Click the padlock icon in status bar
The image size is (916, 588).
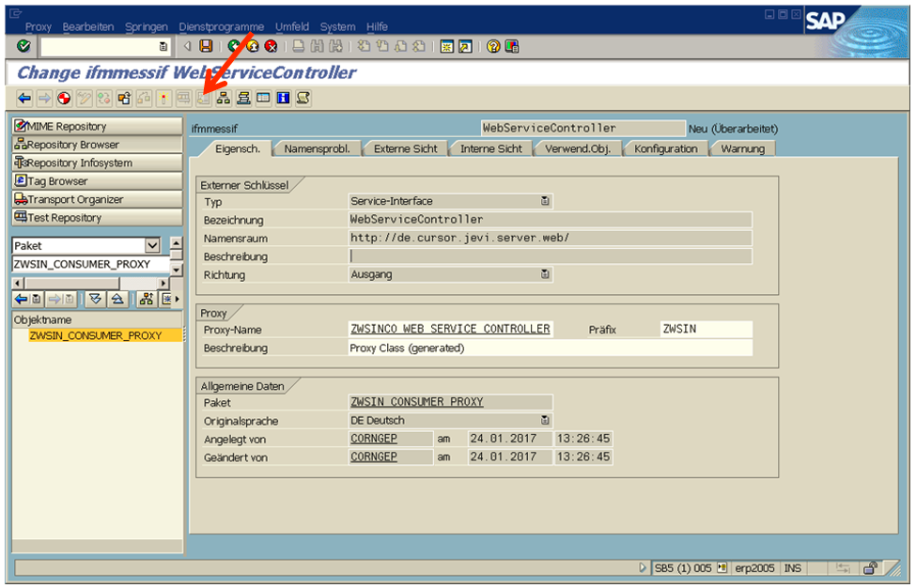click(870, 568)
